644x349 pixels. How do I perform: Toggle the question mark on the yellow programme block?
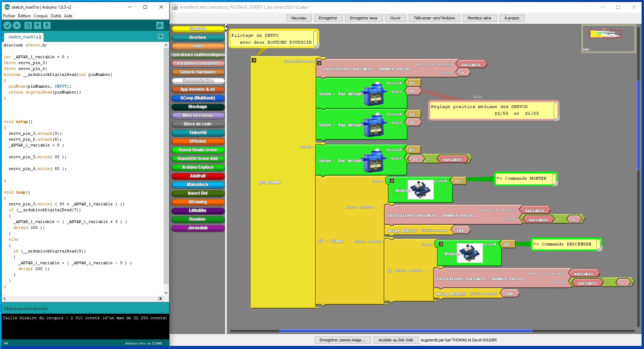pos(254,60)
